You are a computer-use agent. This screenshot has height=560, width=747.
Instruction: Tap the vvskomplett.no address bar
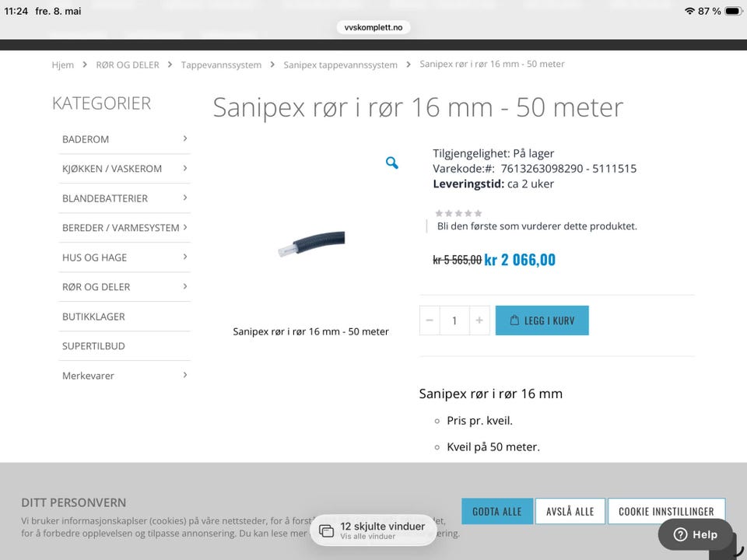click(373, 27)
